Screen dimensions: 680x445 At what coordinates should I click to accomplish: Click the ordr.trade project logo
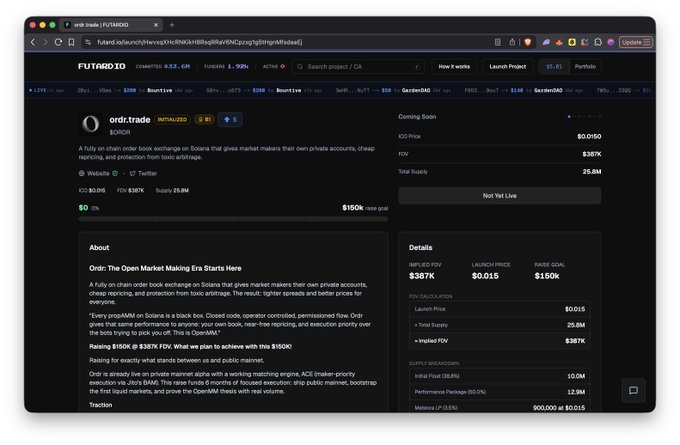coord(91,124)
